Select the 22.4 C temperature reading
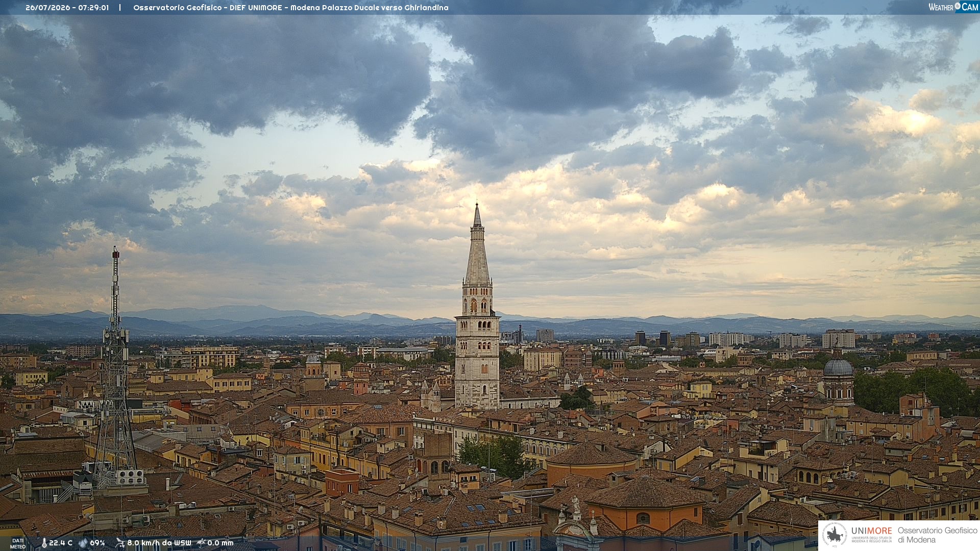980x551 pixels. click(x=61, y=543)
